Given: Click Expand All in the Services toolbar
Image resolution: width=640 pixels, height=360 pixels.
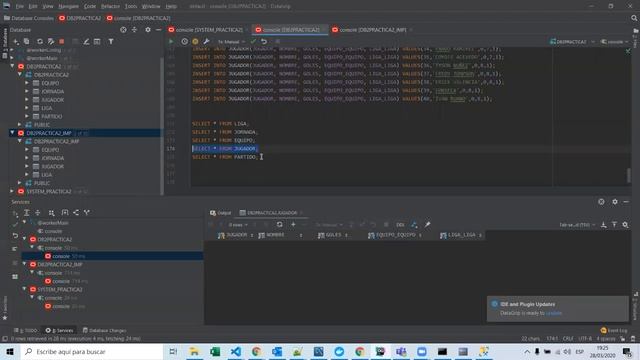Looking at the screenshot, I should click(x=27, y=213).
